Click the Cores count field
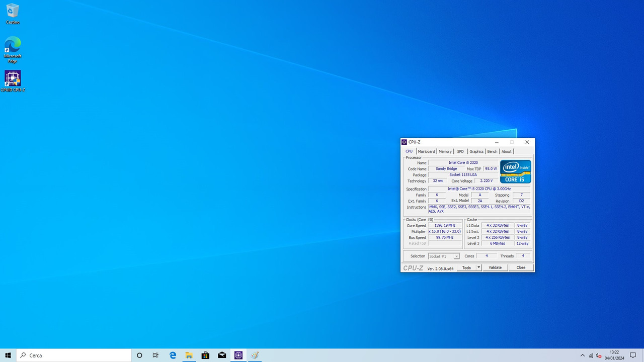 tap(487, 256)
